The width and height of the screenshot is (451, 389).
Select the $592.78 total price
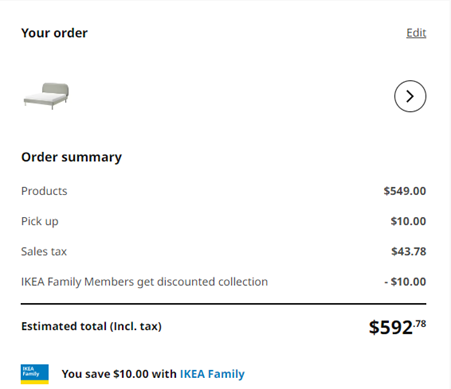tap(397, 327)
